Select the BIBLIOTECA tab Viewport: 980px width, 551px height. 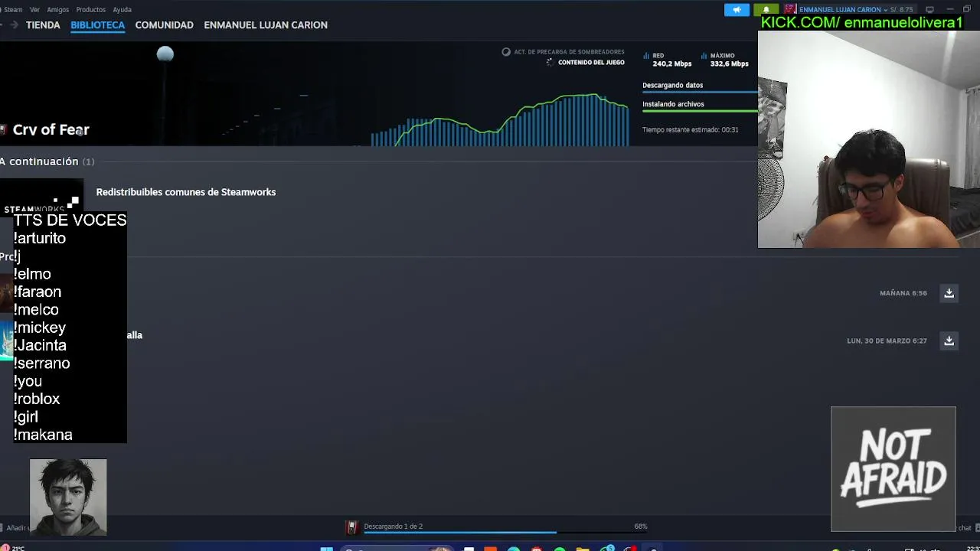[97, 24]
